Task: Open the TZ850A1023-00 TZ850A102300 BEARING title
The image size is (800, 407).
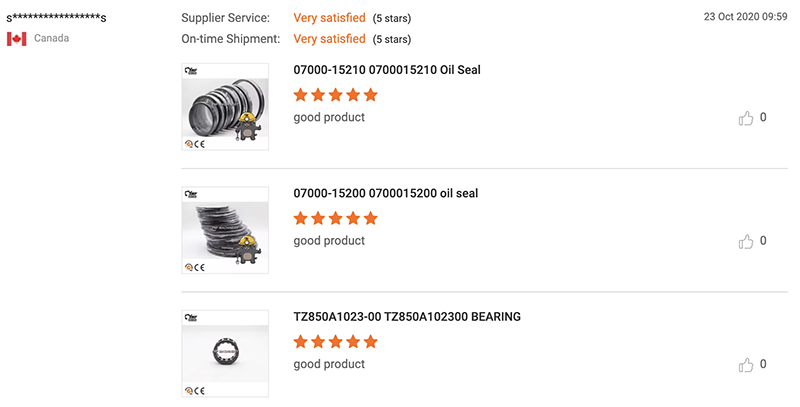Action: point(407,317)
